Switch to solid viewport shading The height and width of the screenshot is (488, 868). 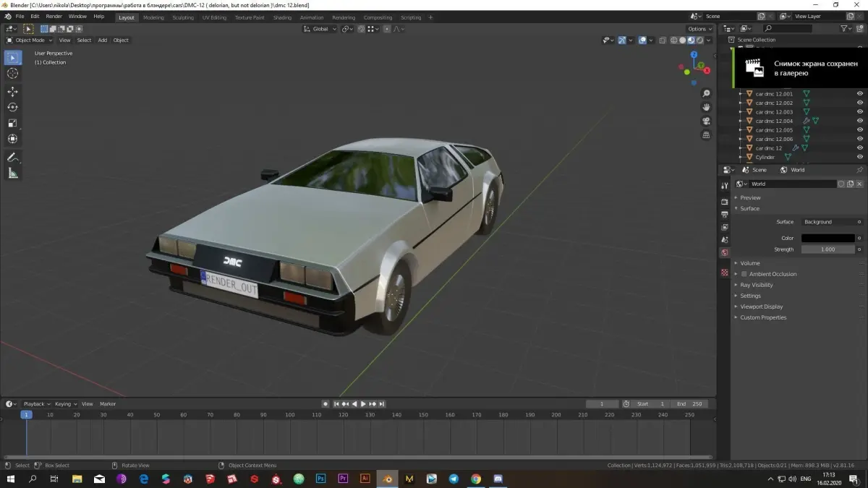683,40
